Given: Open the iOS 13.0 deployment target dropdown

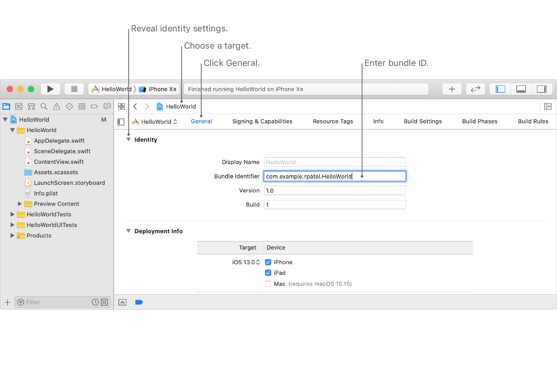Looking at the screenshot, I should 246,262.
